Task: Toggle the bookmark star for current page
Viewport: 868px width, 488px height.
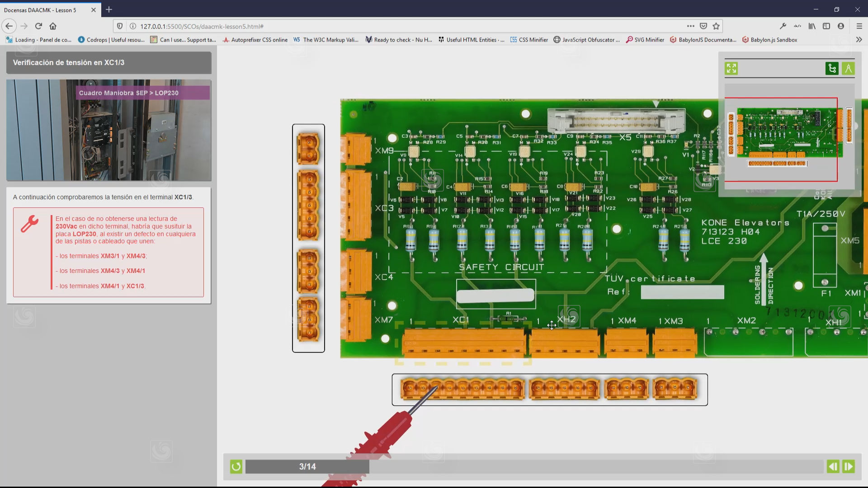Action: tap(717, 26)
